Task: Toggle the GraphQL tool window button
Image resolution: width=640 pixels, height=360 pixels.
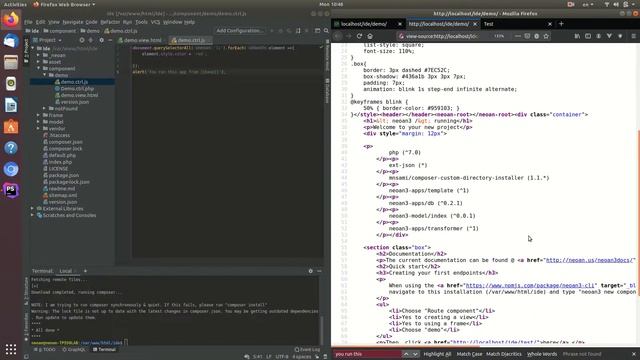Action: pos(74,349)
